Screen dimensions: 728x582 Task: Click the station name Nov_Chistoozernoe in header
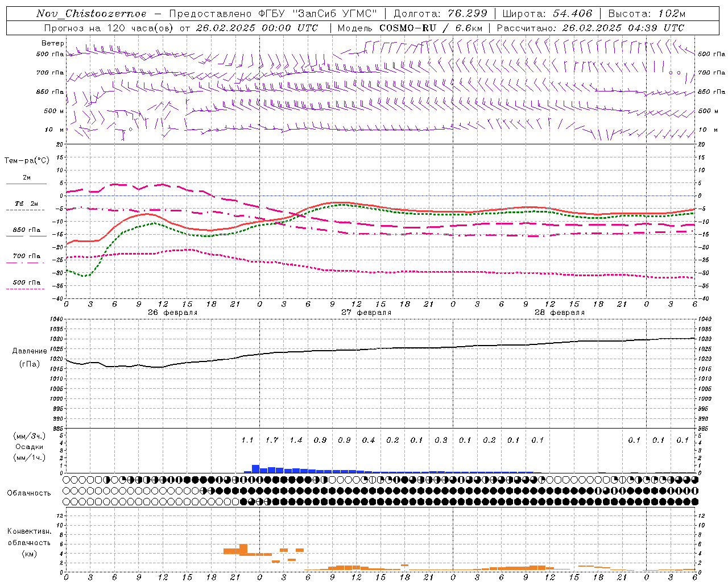pyautogui.click(x=91, y=14)
